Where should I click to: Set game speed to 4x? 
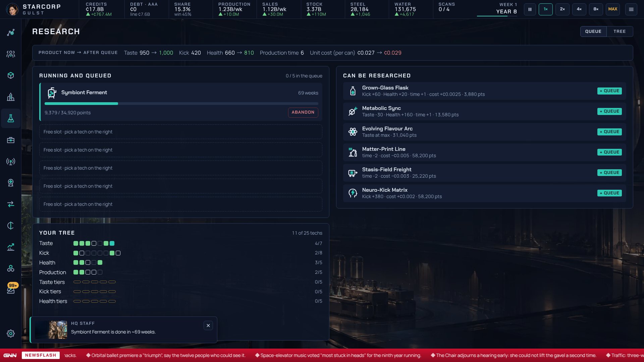579,9
